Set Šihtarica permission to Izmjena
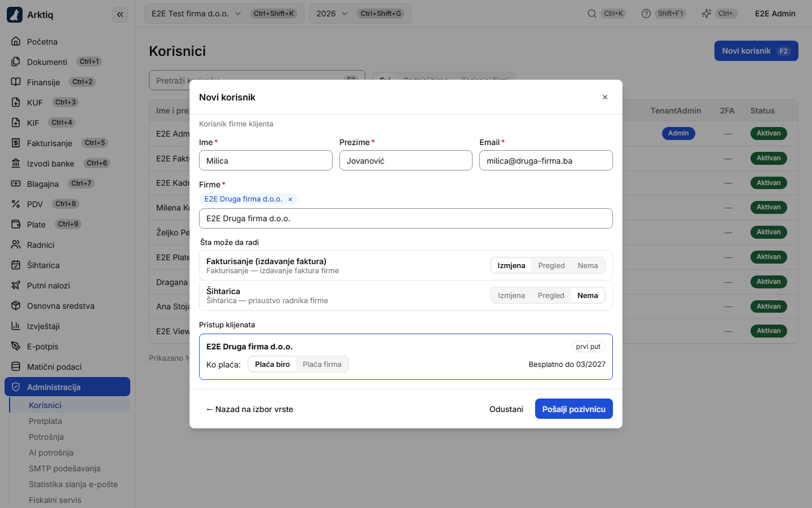The width and height of the screenshot is (812, 508). 511,295
